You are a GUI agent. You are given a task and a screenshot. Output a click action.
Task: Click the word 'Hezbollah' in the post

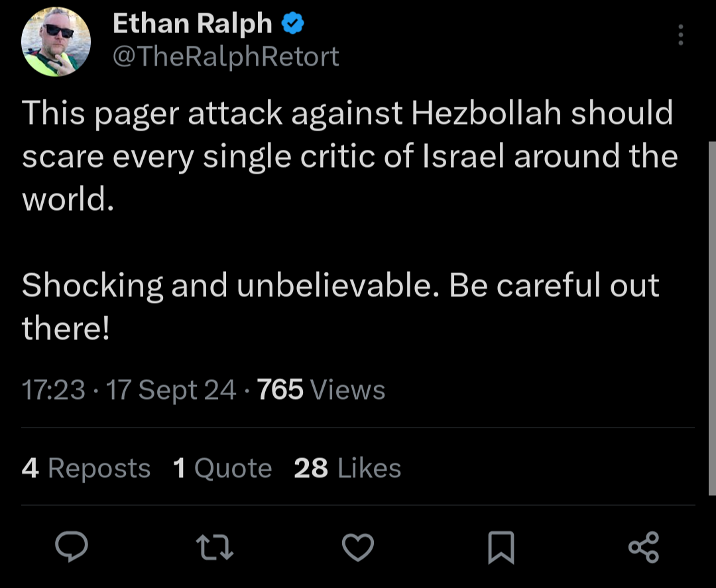(487, 113)
